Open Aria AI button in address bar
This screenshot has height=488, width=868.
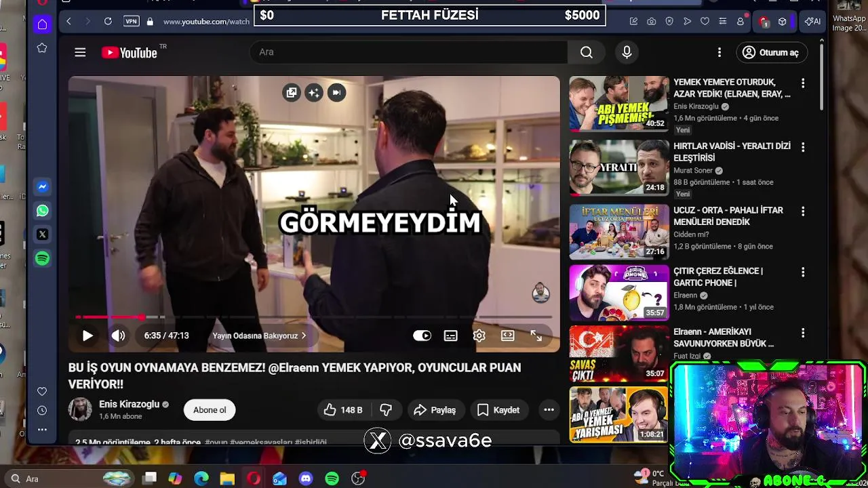pos(812,22)
